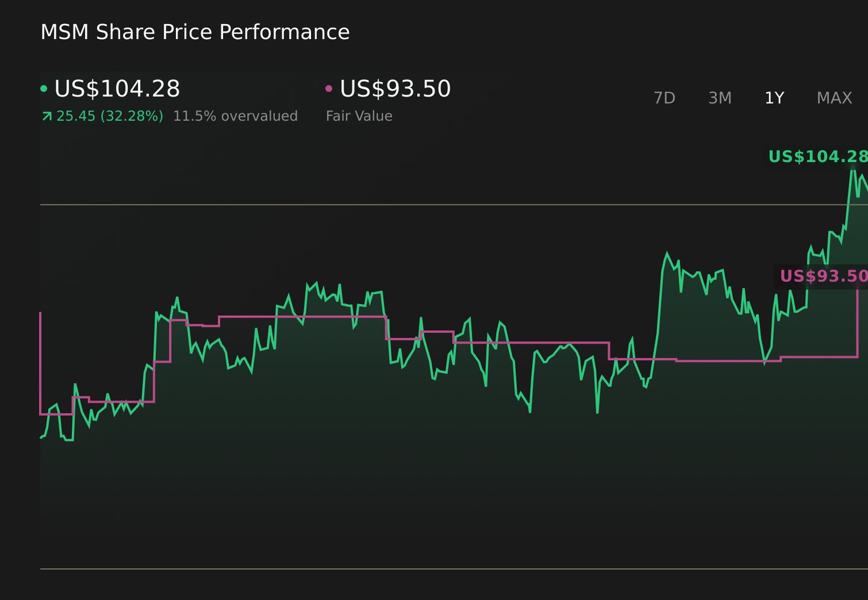This screenshot has width=868, height=600.
Task: Click the US$93.50 fair value header figure
Action: click(395, 89)
